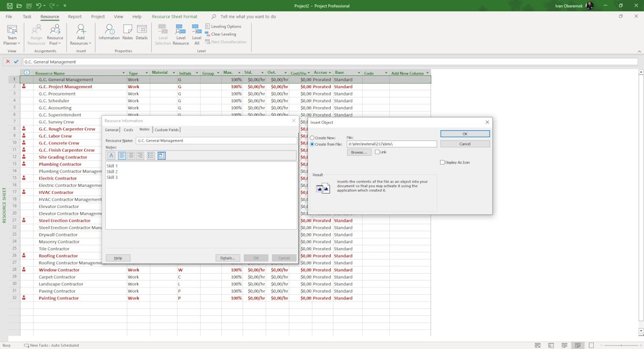The width and height of the screenshot is (644, 349).
Task: Switch to the Report ribbon tab
Action: click(x=75, y=17)
